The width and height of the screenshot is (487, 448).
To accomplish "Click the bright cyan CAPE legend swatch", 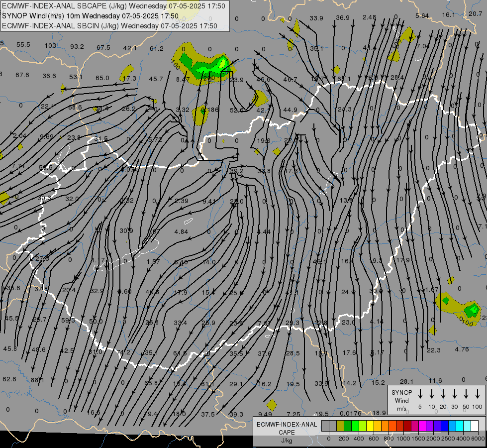I will [459, 426].
